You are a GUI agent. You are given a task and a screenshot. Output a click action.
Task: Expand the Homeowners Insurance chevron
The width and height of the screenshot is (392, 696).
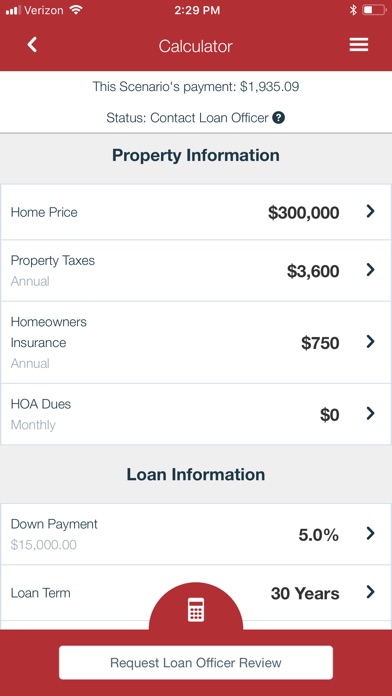370,342
